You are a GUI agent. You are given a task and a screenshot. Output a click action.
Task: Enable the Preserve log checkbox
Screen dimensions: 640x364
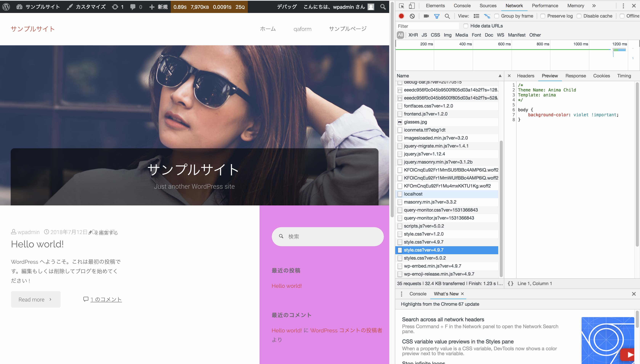tap(543, 16)
